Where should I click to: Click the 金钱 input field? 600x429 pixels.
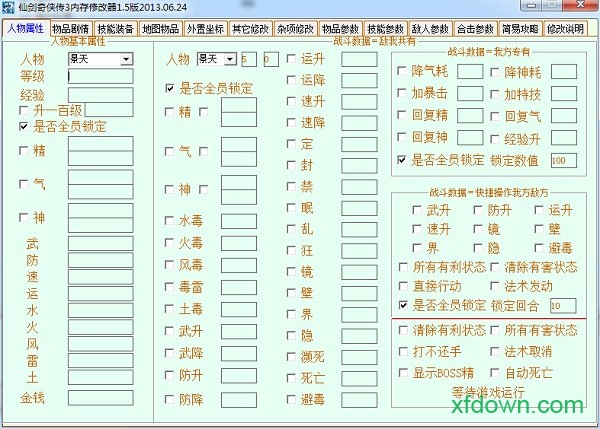click(x=101, y=398)
